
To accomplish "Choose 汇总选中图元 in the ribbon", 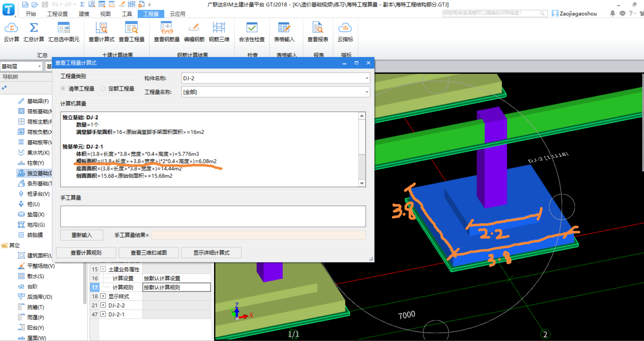I will (64, 32).
